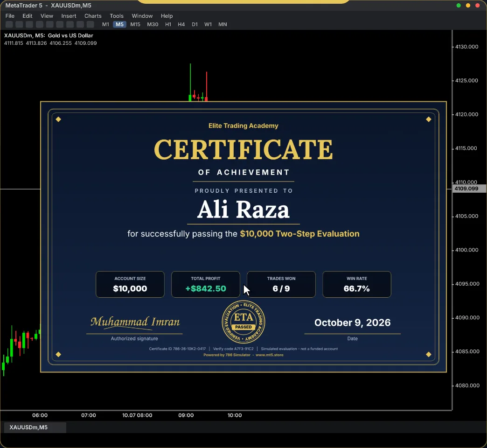Click the green window control dot
The height and width of the screenshot is (448, 487).
[459, 5]
